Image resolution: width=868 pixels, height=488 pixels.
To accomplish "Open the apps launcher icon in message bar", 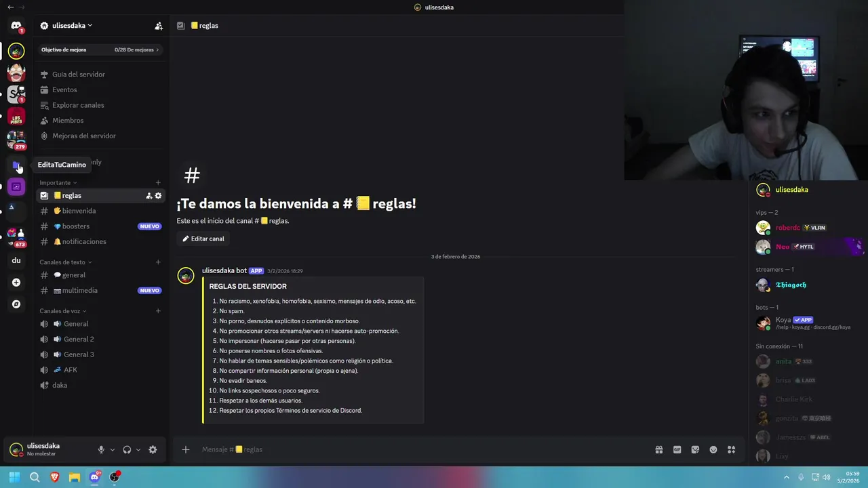I will 731,449.
